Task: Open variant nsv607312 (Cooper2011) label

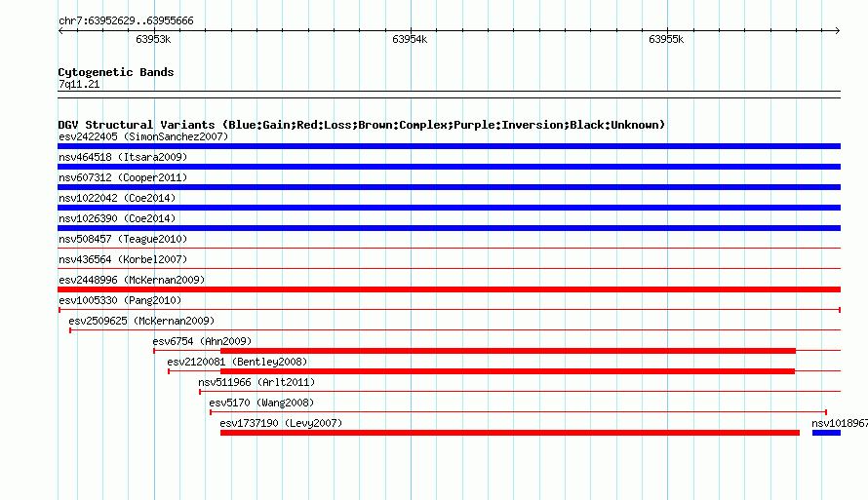Action: coord(123,177)
